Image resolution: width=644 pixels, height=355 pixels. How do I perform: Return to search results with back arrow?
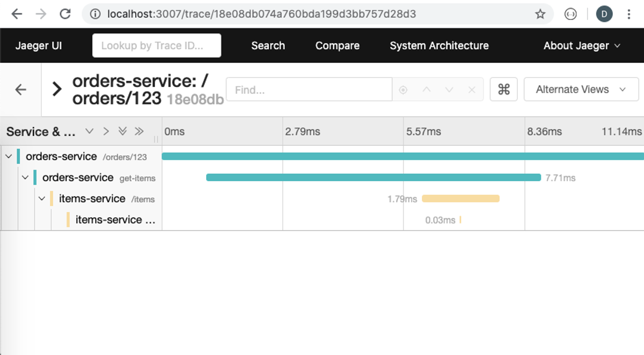point(20,90)
